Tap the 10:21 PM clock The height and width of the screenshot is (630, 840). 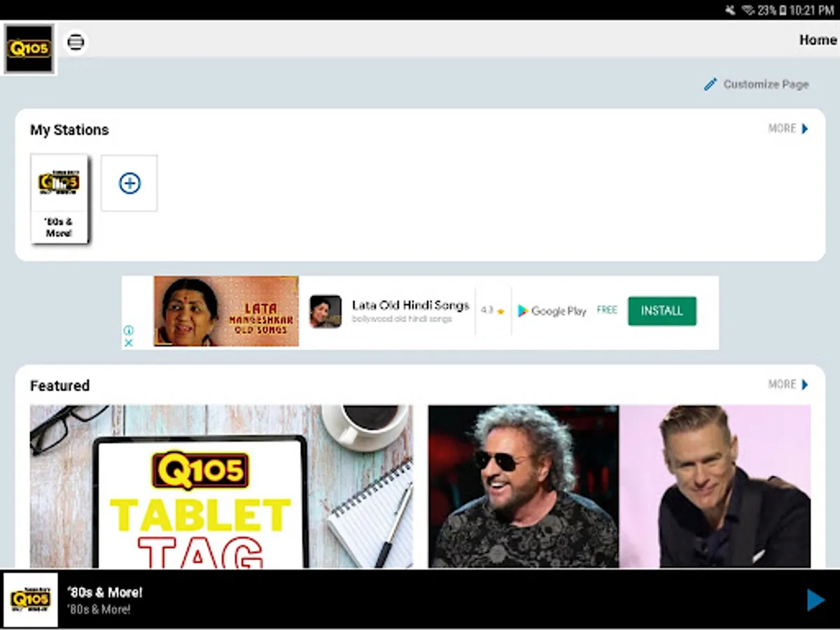812,10
